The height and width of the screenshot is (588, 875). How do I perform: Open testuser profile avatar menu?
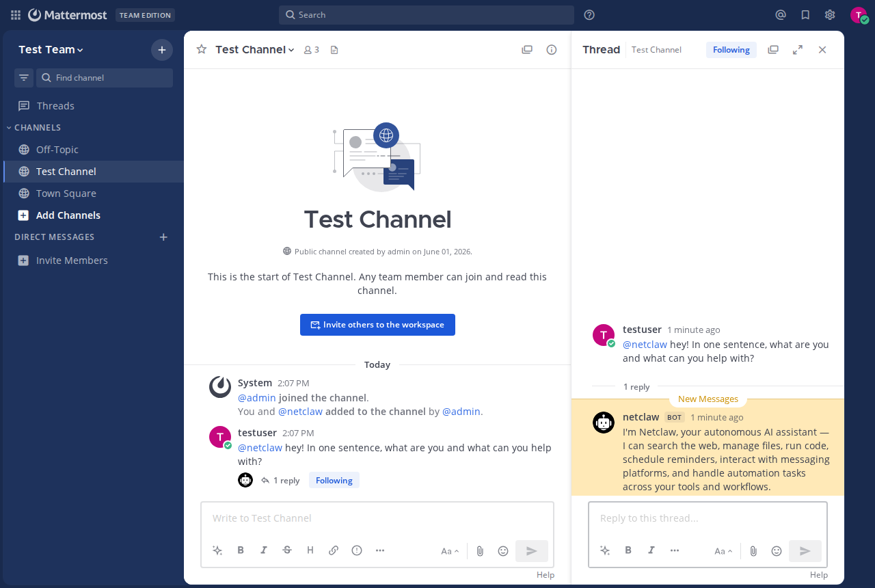tap(859, 15)
